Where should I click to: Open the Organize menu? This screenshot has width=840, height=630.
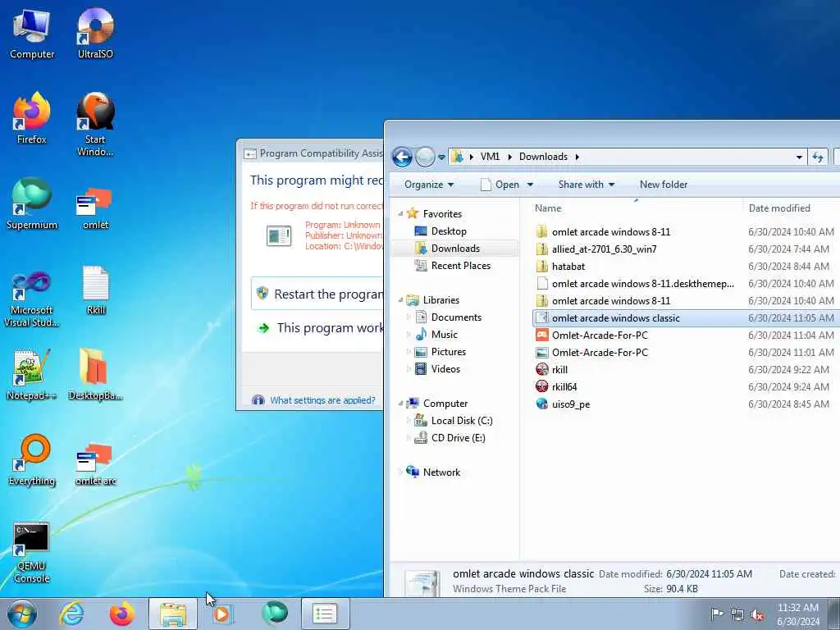pos(428,185)
